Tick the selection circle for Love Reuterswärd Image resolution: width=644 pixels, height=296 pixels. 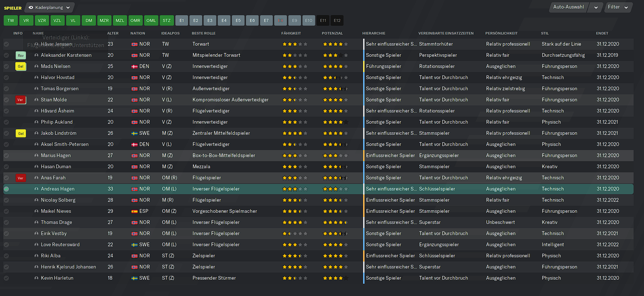point(6,245)
